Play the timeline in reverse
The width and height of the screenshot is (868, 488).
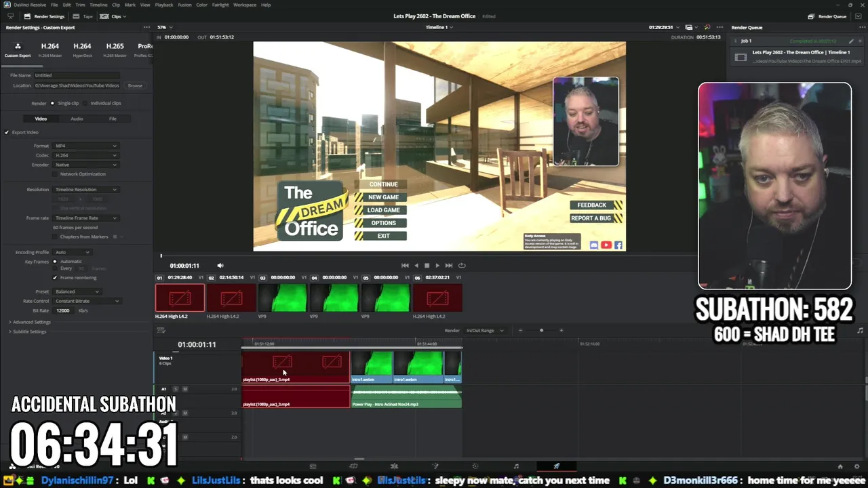pos(416,266)
